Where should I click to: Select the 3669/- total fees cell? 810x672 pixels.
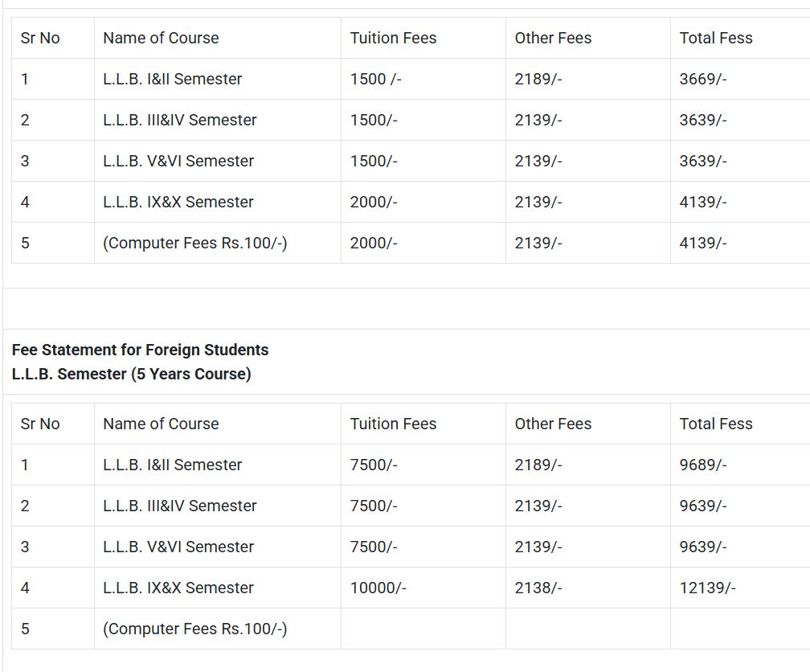pyautogui.click(x=703, y=79)
